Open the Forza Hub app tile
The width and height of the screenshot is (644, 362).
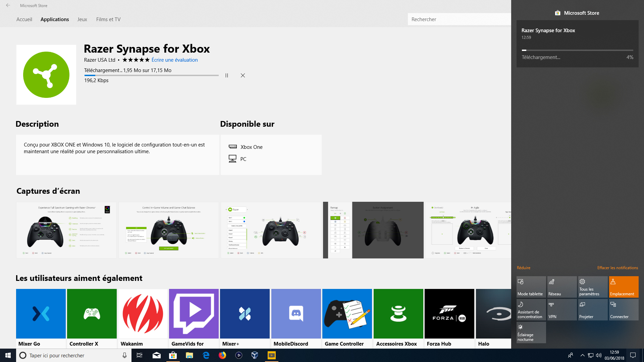[x=449, y=313]
